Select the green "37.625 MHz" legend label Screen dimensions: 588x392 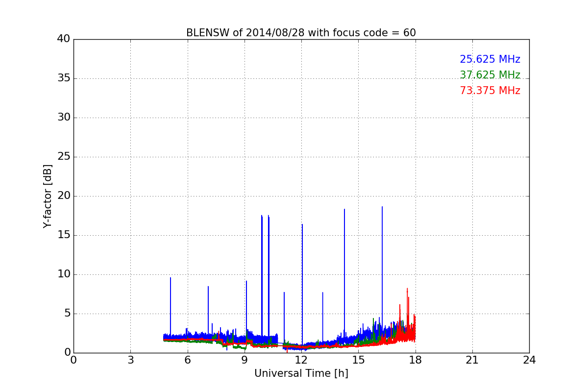click(490, 75)
